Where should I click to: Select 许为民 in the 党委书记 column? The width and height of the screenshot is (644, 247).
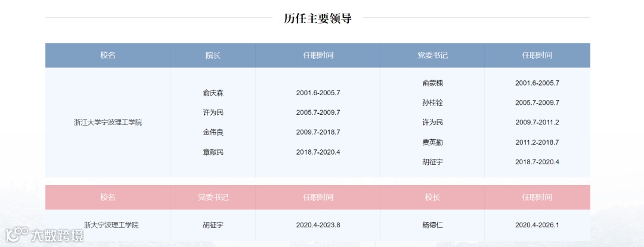tap(432, 123)
